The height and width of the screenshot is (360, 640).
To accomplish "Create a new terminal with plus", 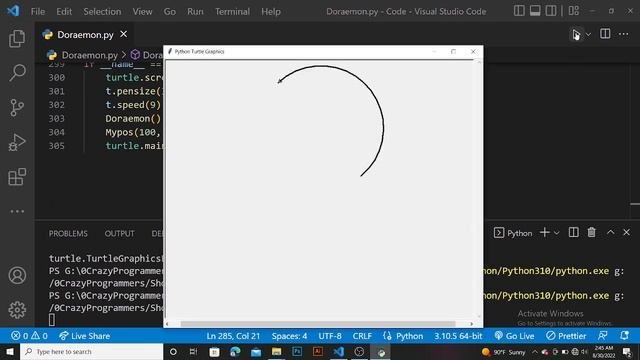I will 544,233.
